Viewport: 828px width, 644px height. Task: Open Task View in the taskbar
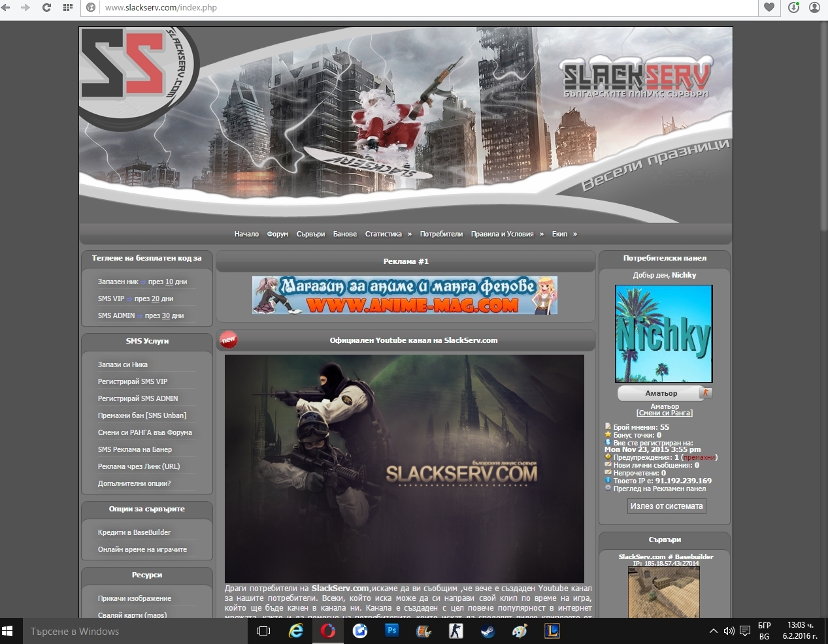pyautogui.click(x=263, y=631)
